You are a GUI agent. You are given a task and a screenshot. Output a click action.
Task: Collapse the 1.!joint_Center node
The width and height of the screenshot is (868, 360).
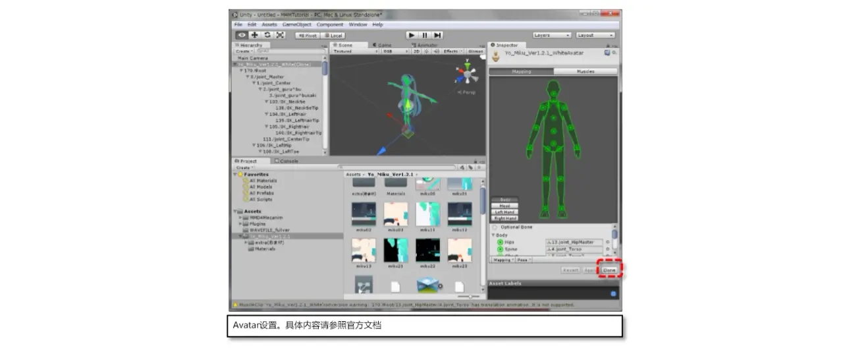254,83
